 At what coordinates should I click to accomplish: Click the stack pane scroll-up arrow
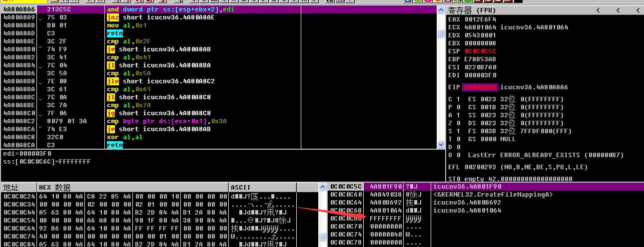[322, 187]
